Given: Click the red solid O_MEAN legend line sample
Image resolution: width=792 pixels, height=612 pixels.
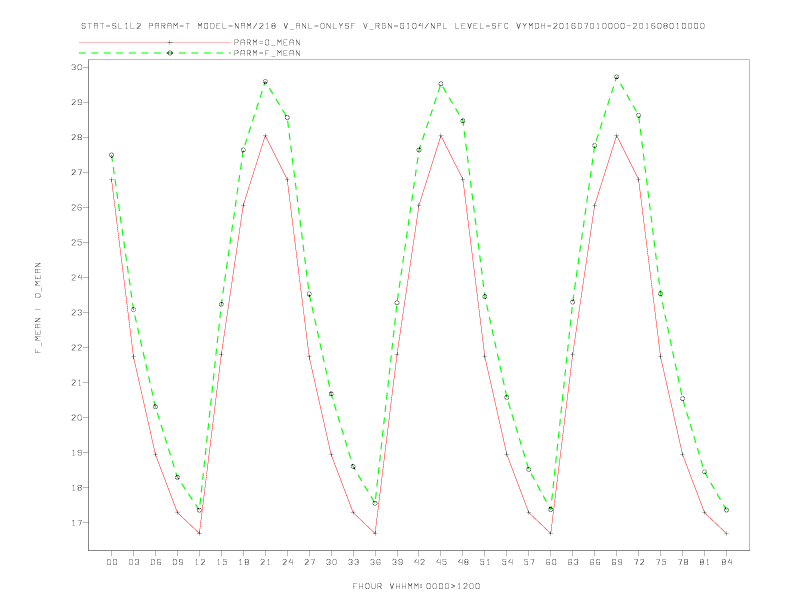Looking at the screenshot, I should point(155,42).
